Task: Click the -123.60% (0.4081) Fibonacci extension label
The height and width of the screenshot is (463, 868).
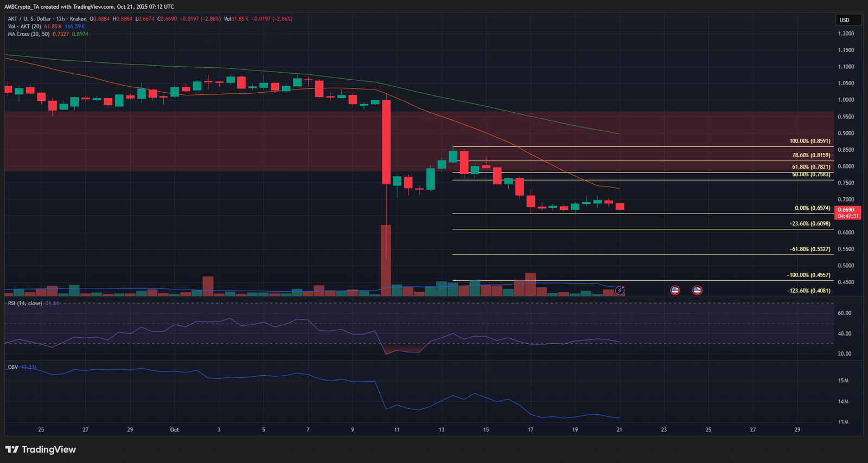Action: point(808,291)
